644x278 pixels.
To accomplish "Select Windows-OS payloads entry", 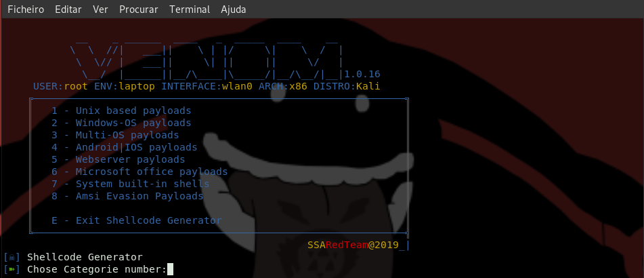I will pyautogui.click(x=122, y=123).
